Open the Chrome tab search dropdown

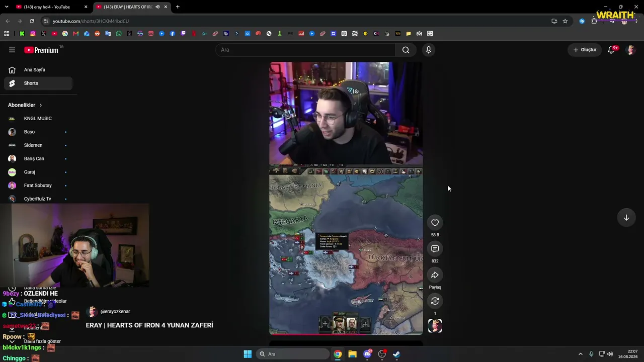coord(7,7)
